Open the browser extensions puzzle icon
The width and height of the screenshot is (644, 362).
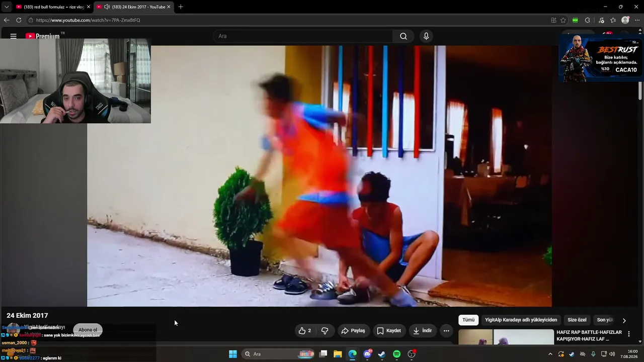pyautogui.click(x=588, y=20)
